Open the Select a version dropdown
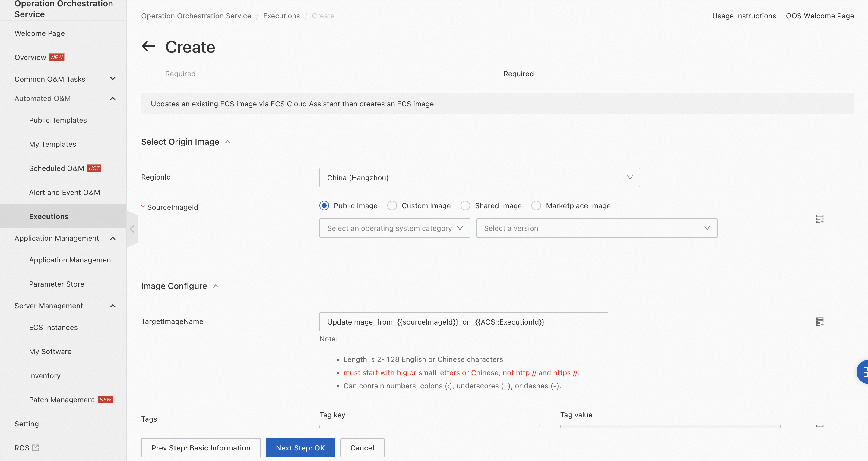The image size is (868, 461). pos(596,228)
